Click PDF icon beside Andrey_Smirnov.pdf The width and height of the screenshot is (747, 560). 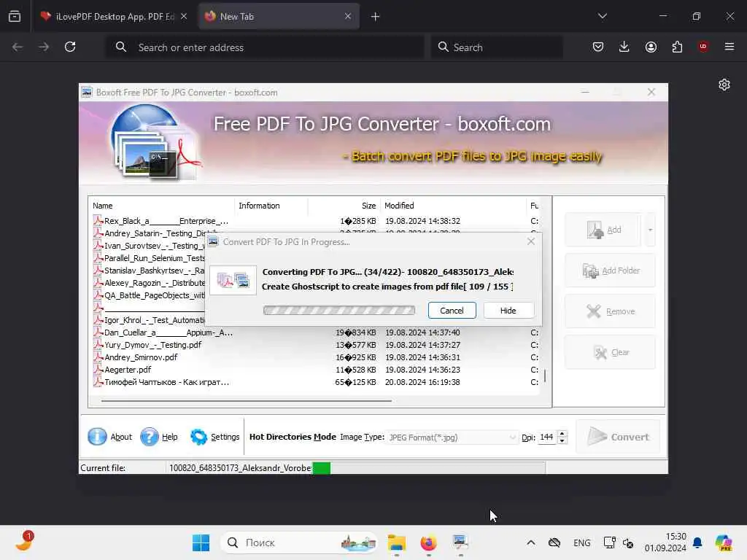click(x=98, y=357)
